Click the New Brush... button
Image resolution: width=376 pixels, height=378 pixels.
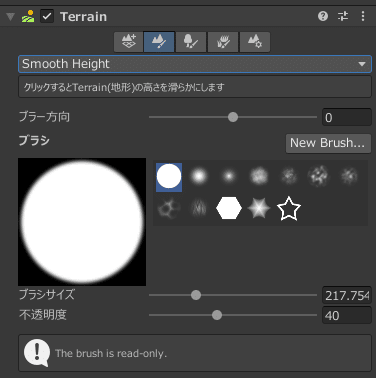[x=328, y=143]
